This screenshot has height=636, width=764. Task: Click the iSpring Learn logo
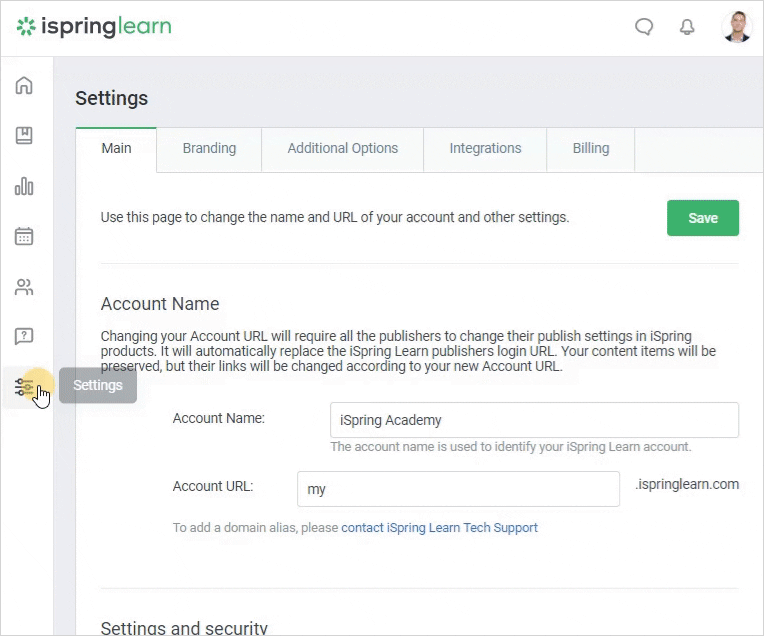pyautogui.click(x=93, y=27)
